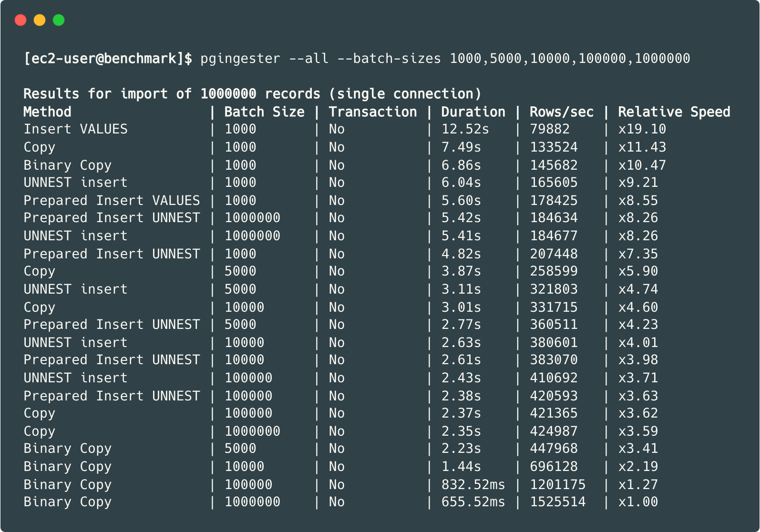The width and height of the screenshot is (760, 532).
Task: Click the Results for import heading line
Action: point(252,94)
